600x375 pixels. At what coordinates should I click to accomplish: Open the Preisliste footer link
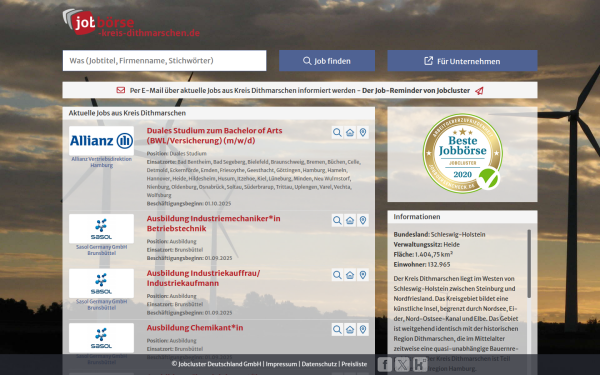tap(354, 364)
